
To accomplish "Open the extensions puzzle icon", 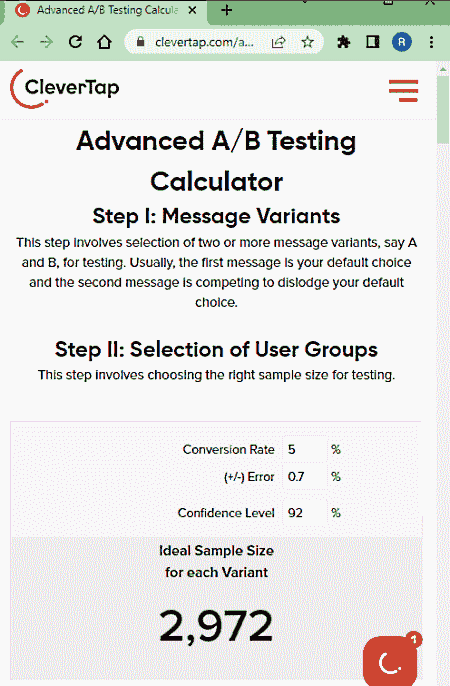I will click(344, 42).
